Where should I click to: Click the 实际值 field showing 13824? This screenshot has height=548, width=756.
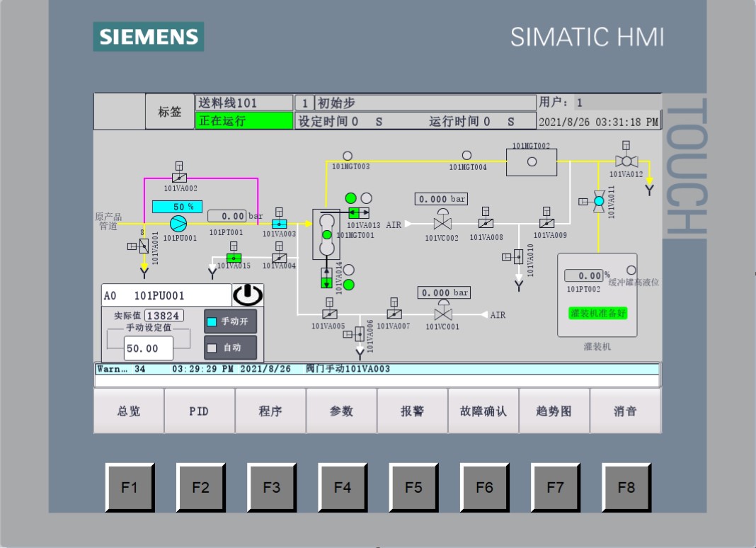tap(164, 316)
